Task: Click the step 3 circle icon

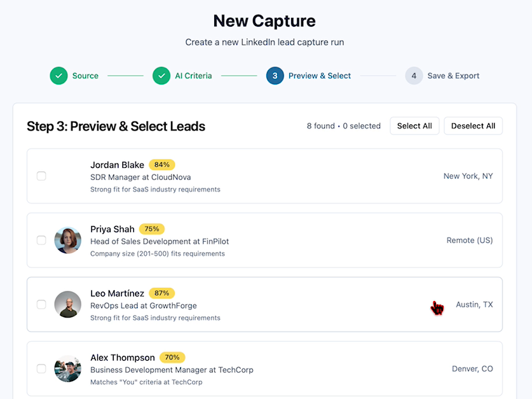Action: coord(275,76)
